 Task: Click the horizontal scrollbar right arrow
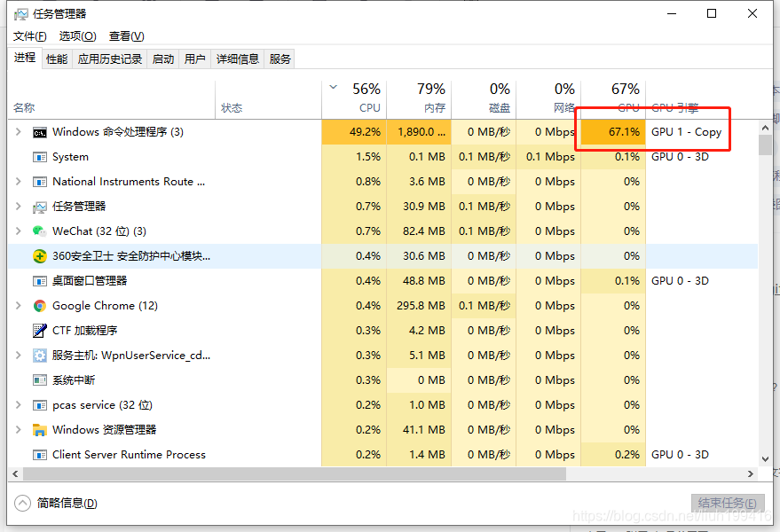point(751,473)
